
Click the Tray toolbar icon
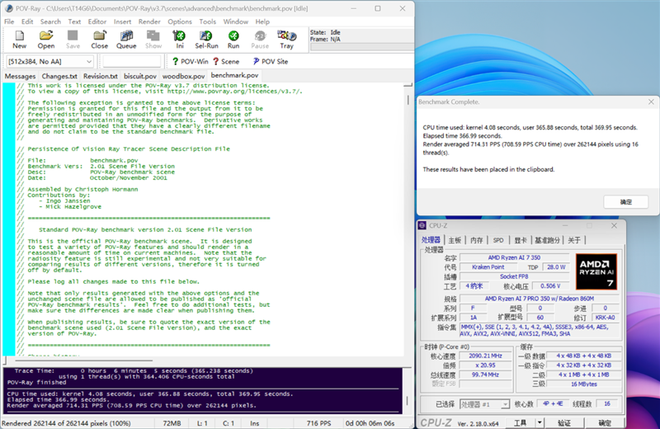[x=286, y=39]
